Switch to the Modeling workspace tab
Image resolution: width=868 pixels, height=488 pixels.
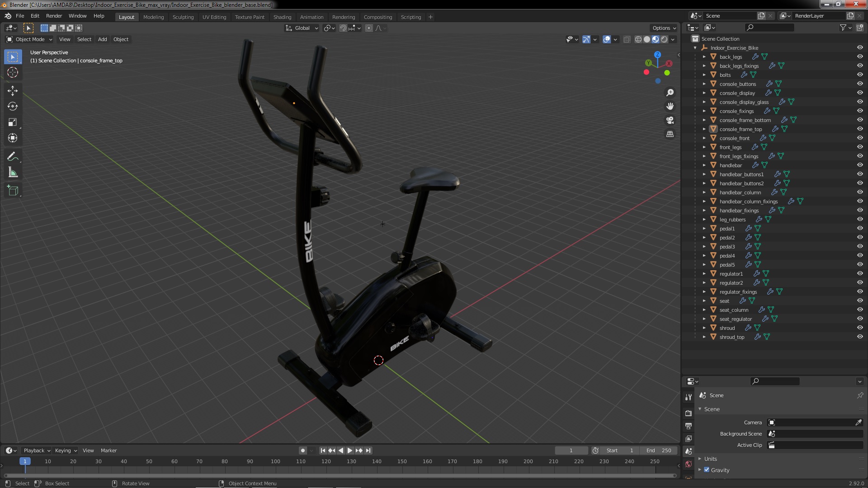click(x=153, y=17)
